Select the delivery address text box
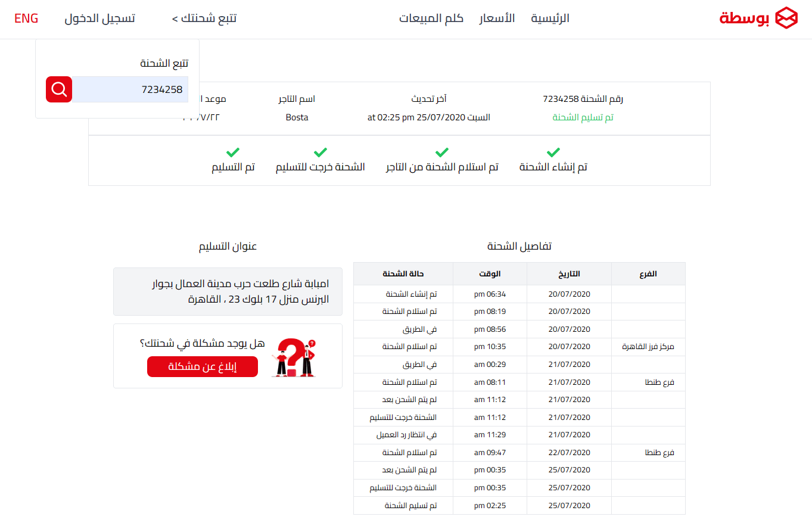This screenshot has height=526, width=812. (x=228, y=291)
